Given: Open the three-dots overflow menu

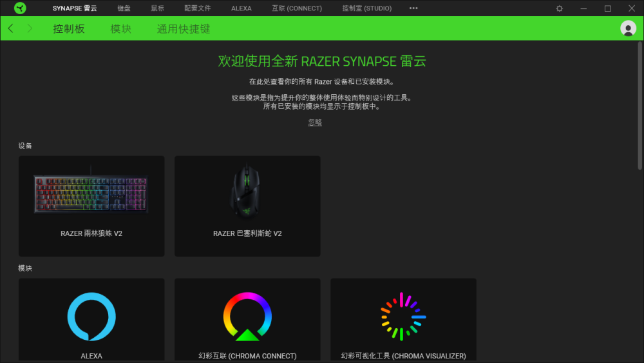Looking at the screenshot, I should coord(413,8).
